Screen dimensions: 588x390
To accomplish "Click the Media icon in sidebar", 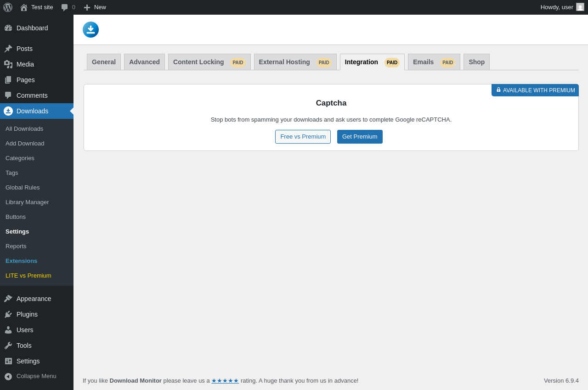I will coord(8,64).
